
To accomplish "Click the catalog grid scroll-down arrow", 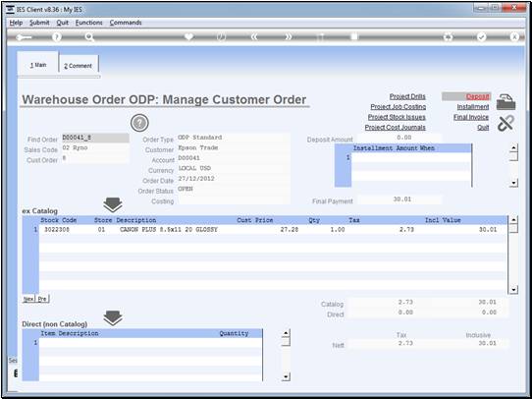I will [514, 290].
